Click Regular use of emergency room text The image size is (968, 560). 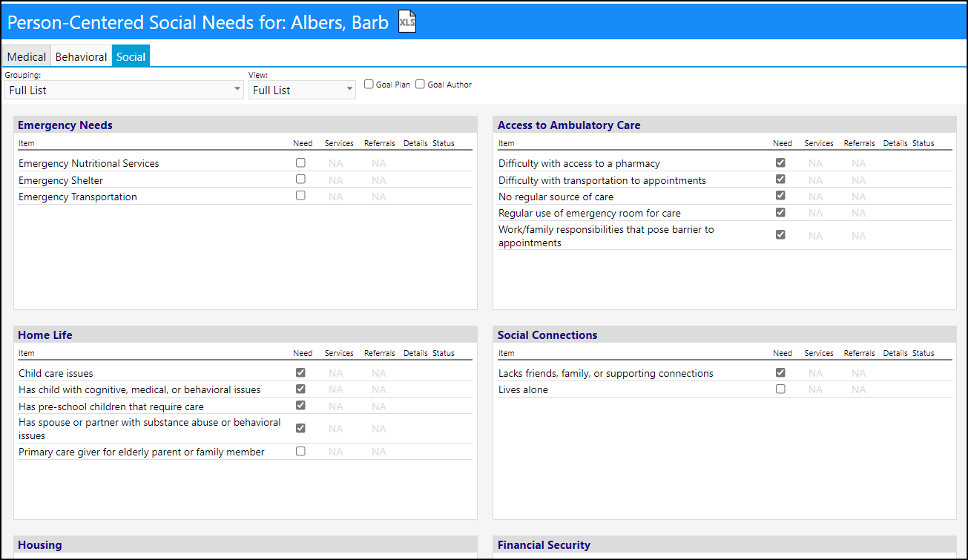pyautogui.click(x=590, y=213)
